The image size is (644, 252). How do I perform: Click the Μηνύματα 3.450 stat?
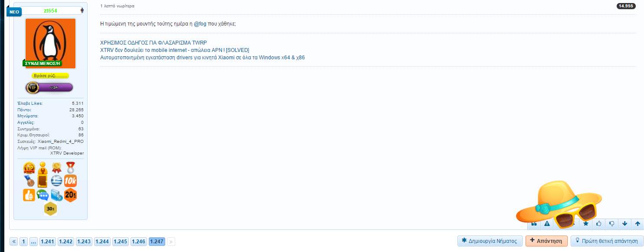point(50,116)
